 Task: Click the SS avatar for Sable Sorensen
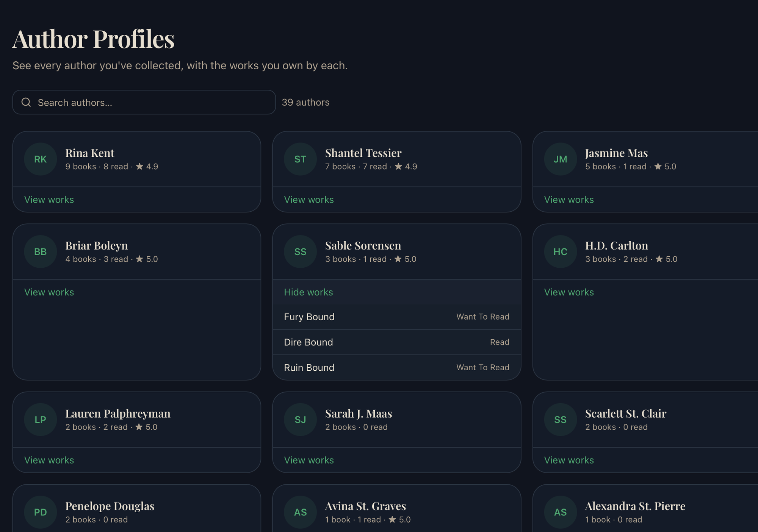(300, 252)
